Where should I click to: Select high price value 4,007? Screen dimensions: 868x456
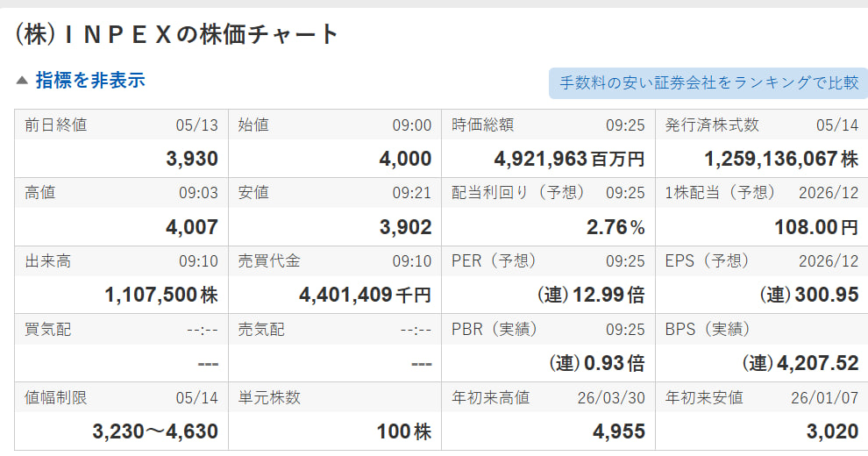[x=192, y=227]
